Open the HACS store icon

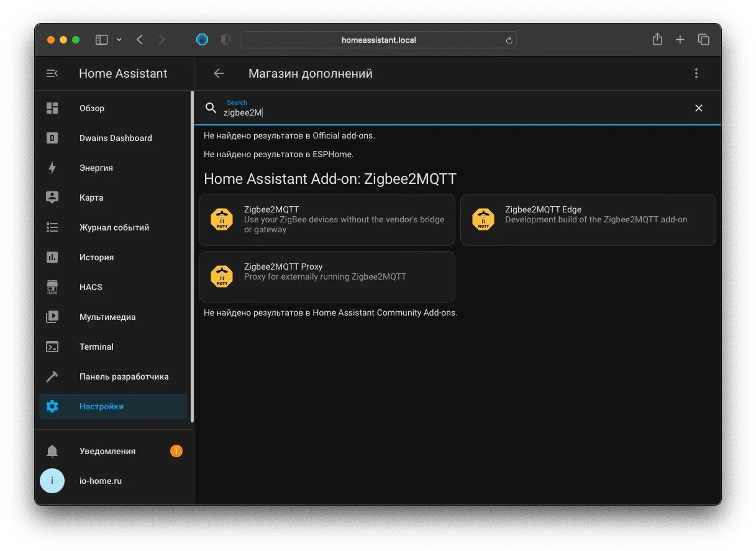click(x=52, y=287)
